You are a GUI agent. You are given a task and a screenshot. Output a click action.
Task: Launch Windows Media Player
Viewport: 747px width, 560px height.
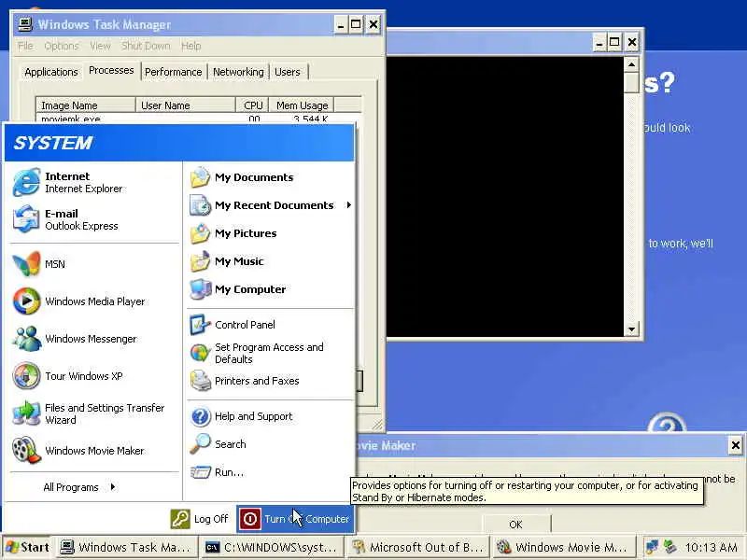click(79, 301)
